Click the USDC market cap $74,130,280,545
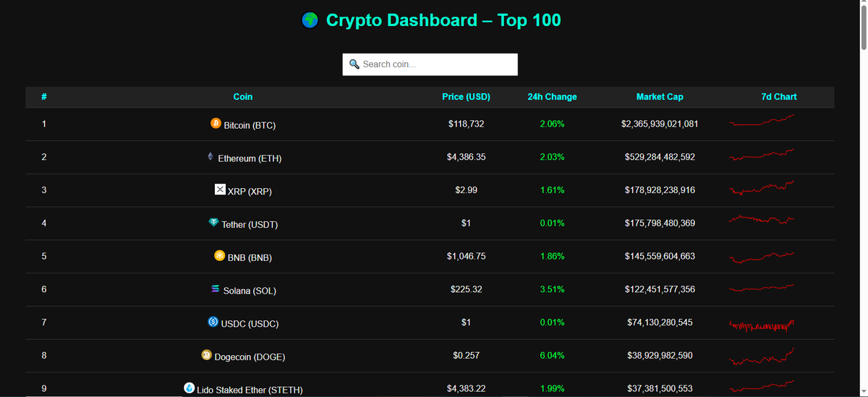This screenshot has width=868, height=397. [x=660, y=322]
